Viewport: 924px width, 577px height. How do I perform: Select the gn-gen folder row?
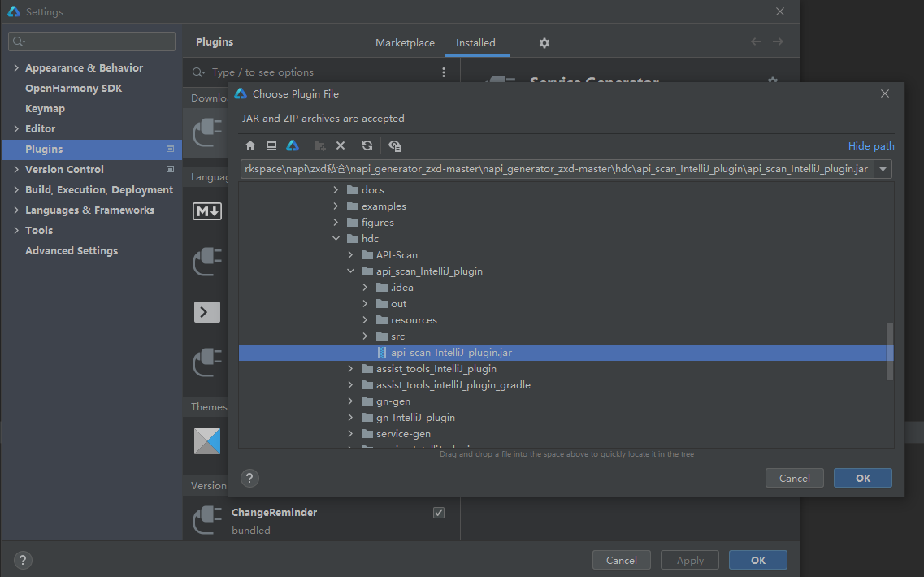566,401
